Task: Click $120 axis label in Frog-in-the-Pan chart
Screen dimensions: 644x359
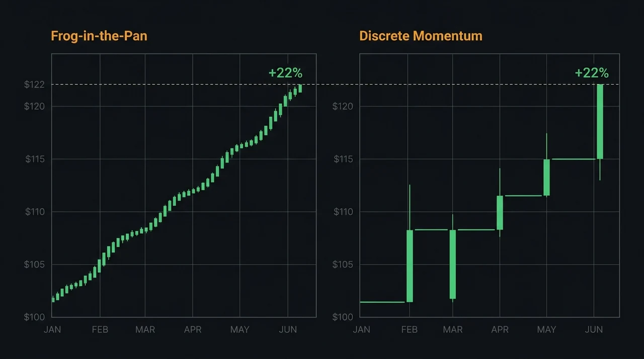Action: pyautogui.click(x=35, y=106)
